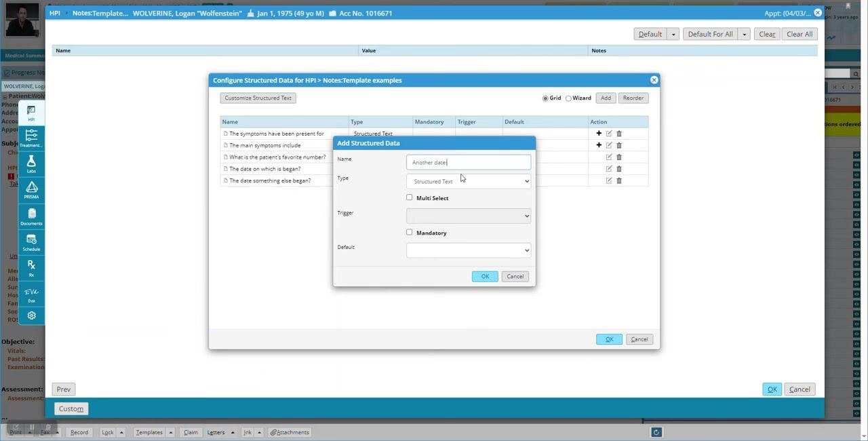The image size is (868, 441).
Task: Click the Templates button in bottom toolbar
Action: click(x=149, y=432)
